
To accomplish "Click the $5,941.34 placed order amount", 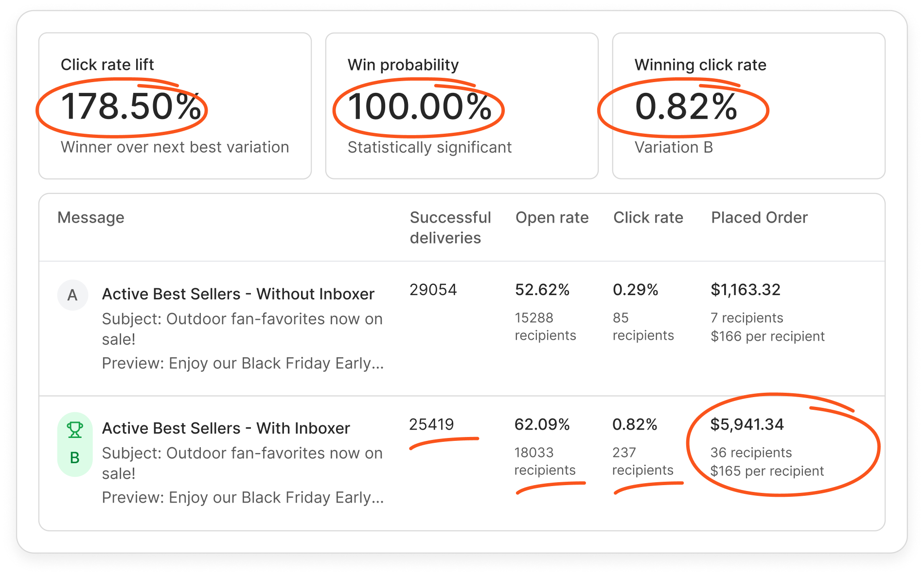I will coord(747,424).
